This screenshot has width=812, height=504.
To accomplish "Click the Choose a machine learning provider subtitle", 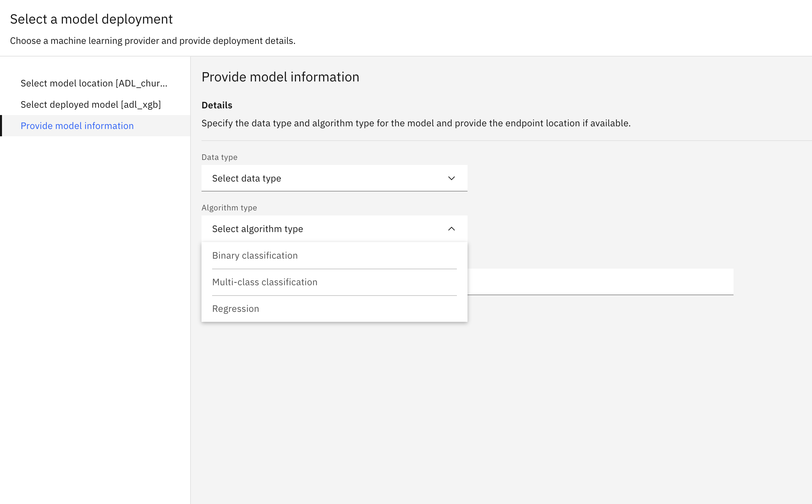I will [x=153, y=41].
